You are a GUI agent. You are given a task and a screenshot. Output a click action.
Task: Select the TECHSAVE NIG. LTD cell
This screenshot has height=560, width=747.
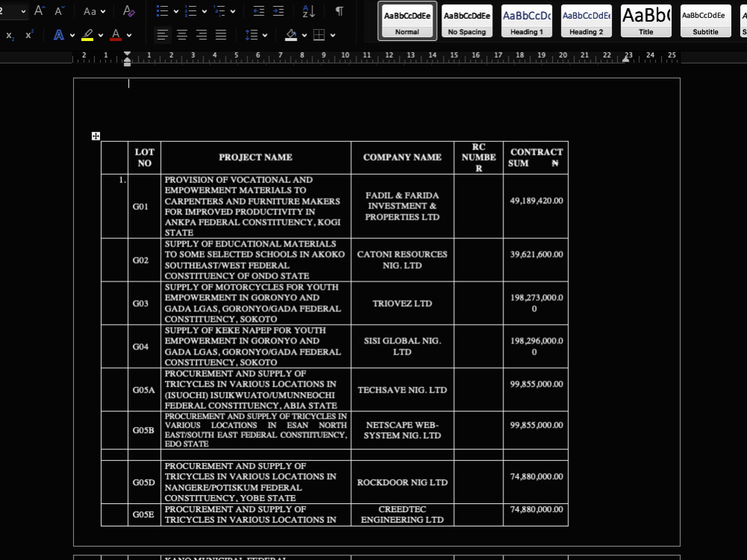(403, 390)
